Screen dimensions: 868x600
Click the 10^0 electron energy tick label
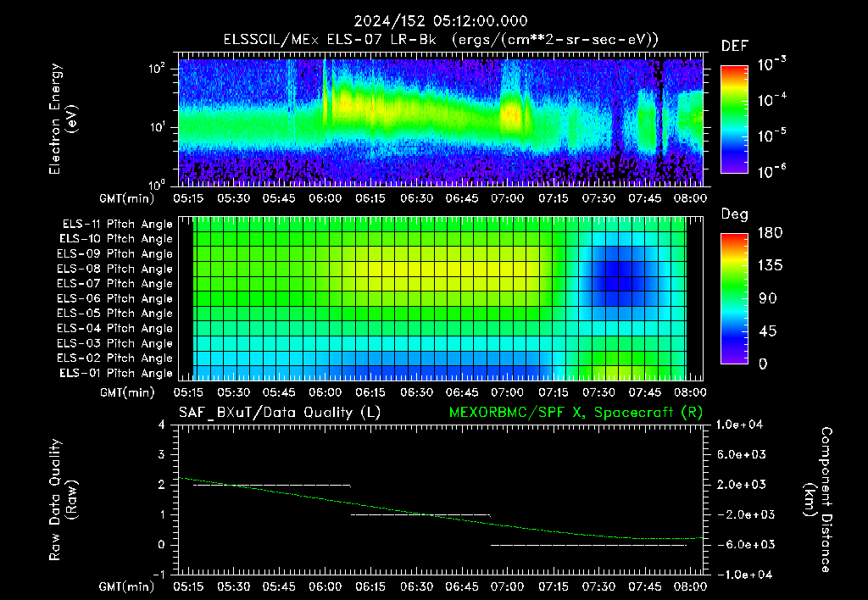(157, 184)
